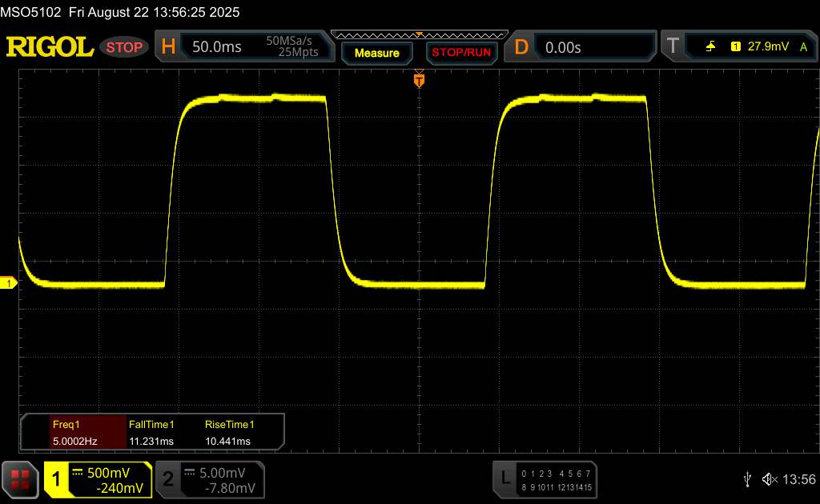Viewport: 820px width, 504px height.
Task: Open the logic analyzer L icon
Action: point(504,478)
